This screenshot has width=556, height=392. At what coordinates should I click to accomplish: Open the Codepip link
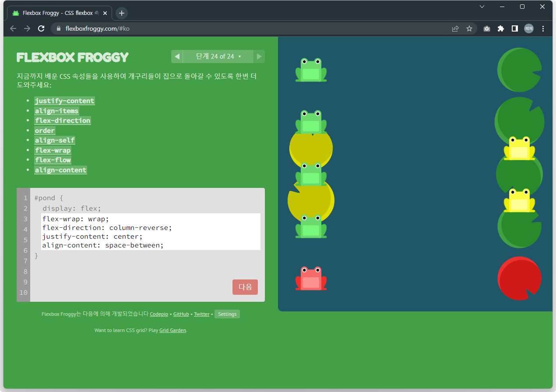tap(159, 314)
